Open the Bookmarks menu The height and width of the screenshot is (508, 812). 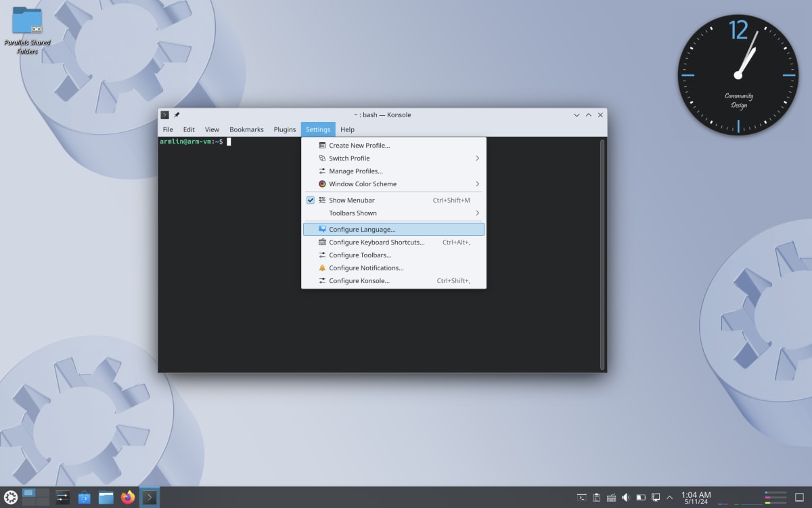pyautogui.click(x=246, y=129)
